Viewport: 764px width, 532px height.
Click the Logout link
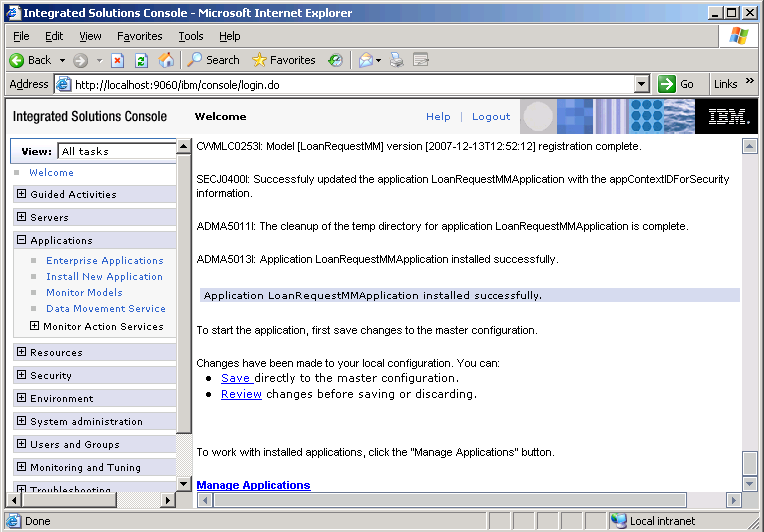click(x=491, y=116)
